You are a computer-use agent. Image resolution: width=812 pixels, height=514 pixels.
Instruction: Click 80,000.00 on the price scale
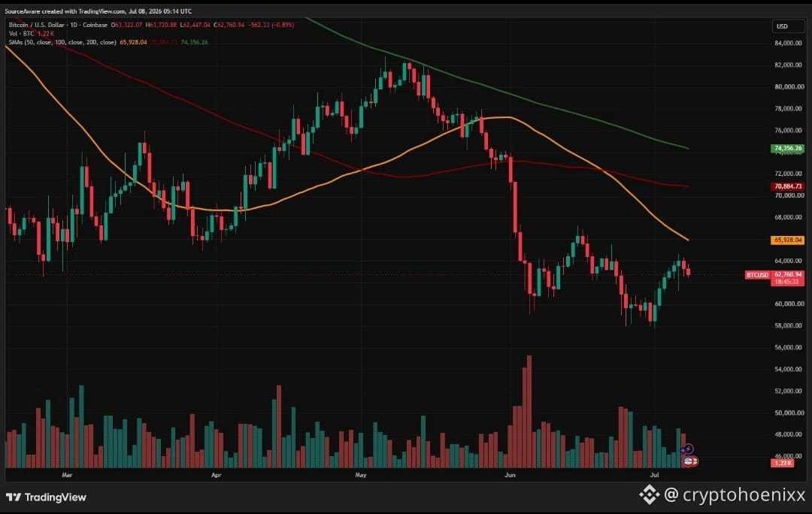(x=789, y=86)
